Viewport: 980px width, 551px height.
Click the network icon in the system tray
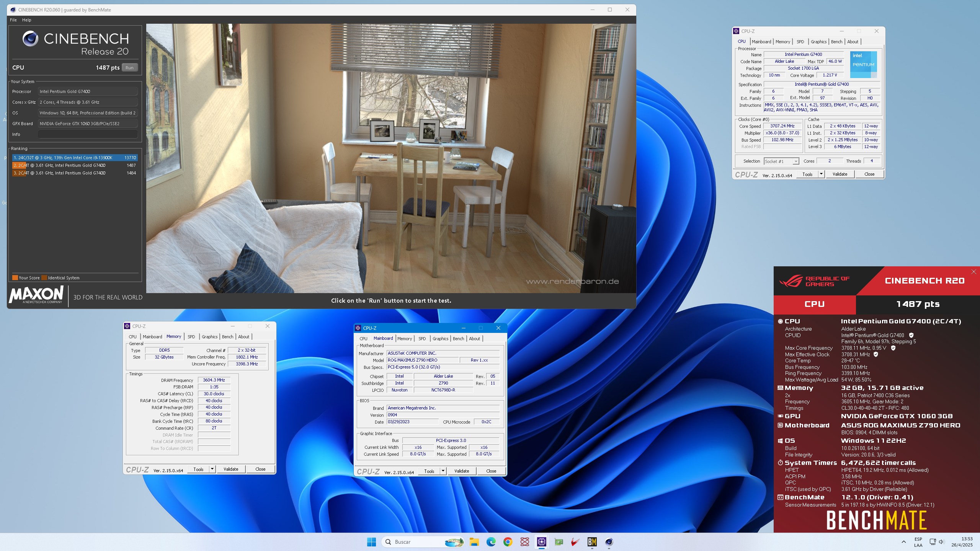933,542
